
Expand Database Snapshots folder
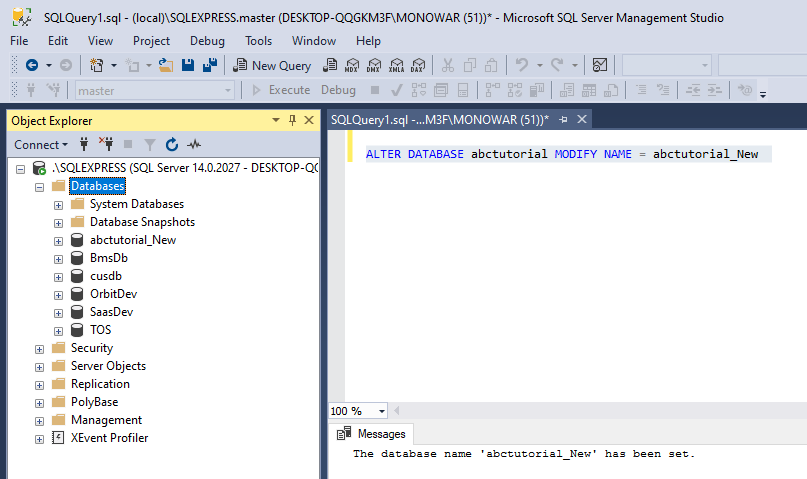(x=59, y=223)
